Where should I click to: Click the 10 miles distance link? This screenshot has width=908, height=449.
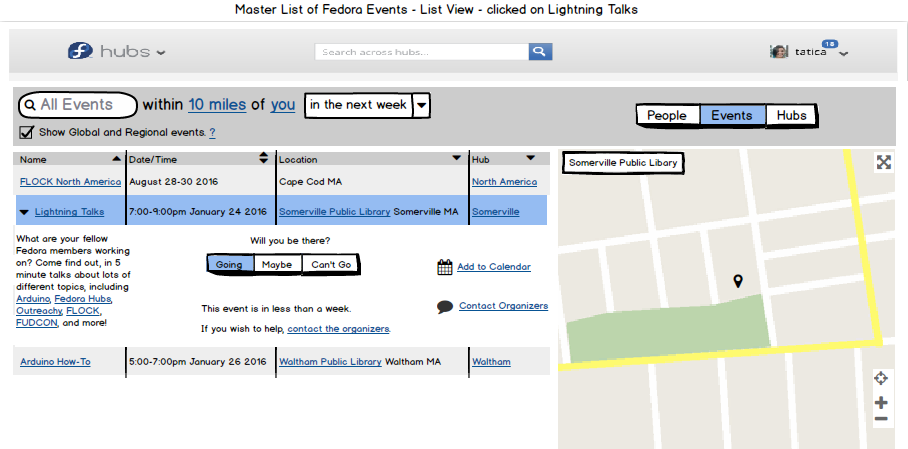click(217, 105)
